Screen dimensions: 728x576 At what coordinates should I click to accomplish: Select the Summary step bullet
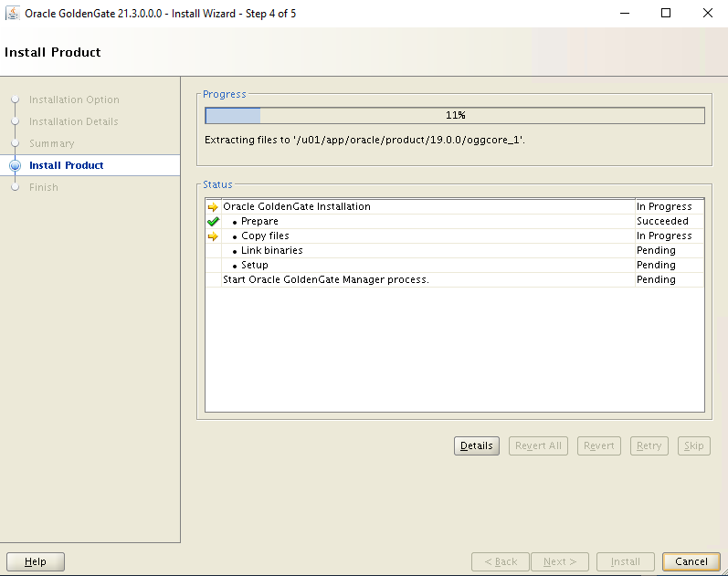pos(16,143)
